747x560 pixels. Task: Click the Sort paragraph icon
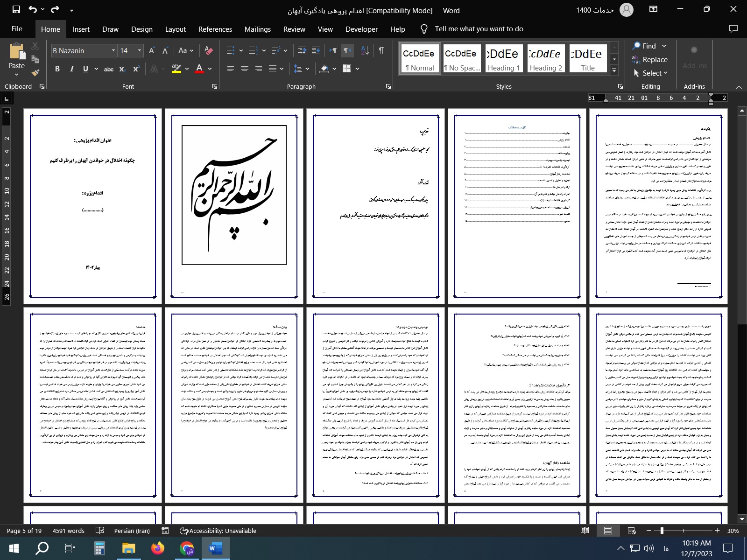click(365, 50)
